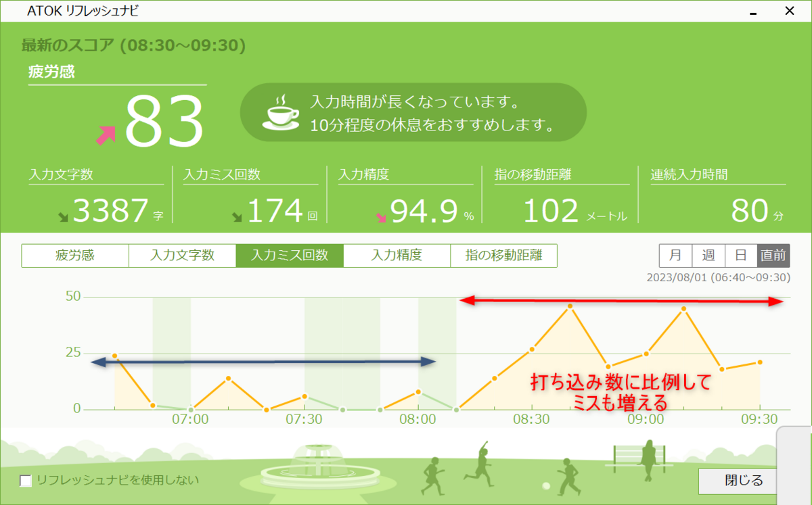
Task: Click the date range 2023/08/01 text
Action: [x=719, y=277]
